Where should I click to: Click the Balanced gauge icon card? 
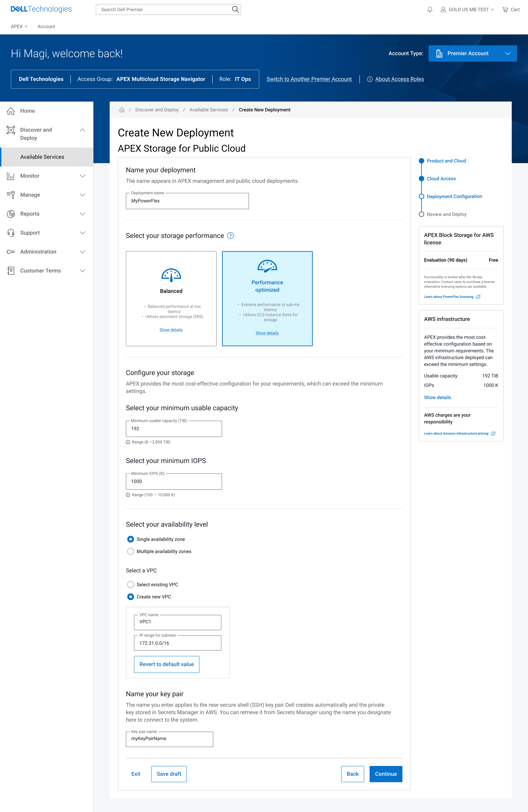tap(171, 275)
